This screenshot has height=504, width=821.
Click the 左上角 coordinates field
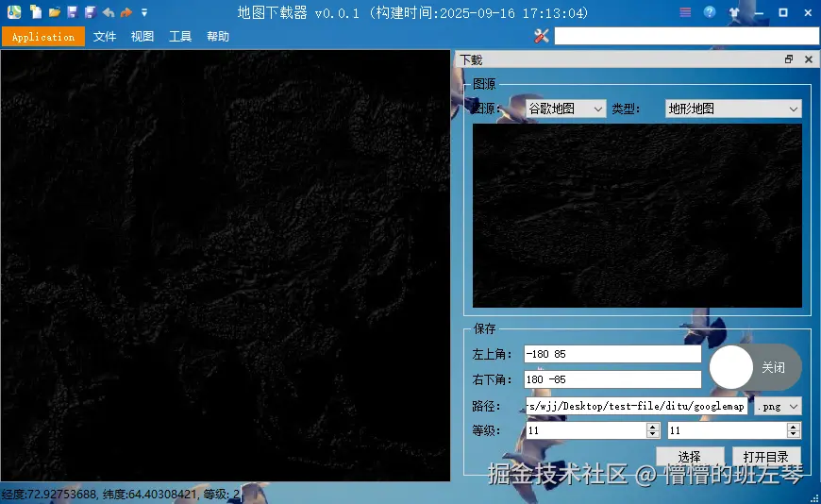click(612, 354)
